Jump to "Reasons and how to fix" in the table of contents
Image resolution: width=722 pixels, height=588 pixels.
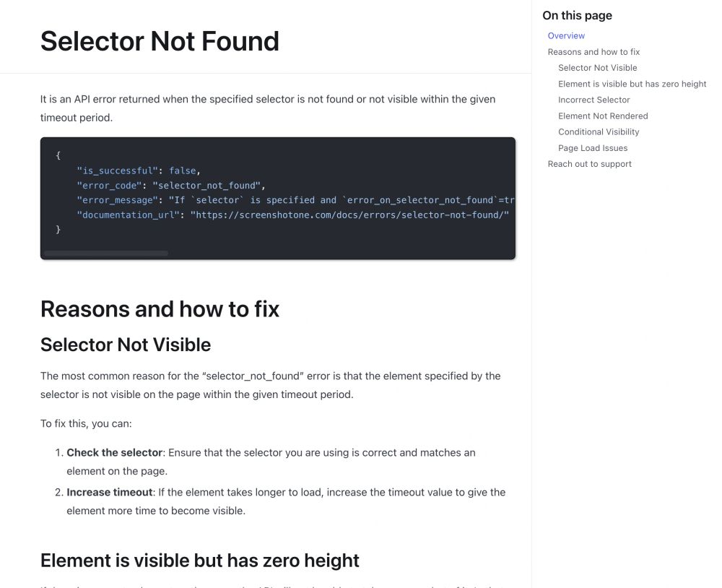pyautogui.click(x=593, y=52)
